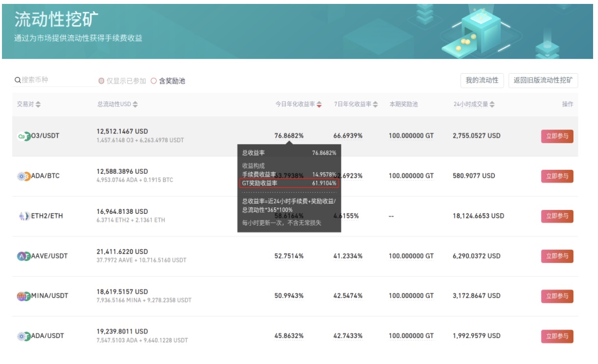Select the O3/USDT pair name
598x364 pixels.
(x=45, y=136)
